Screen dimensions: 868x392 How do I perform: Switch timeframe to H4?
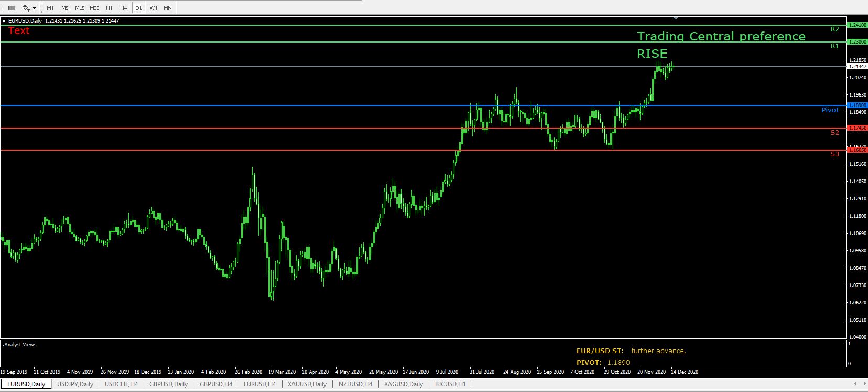[124, 8]
